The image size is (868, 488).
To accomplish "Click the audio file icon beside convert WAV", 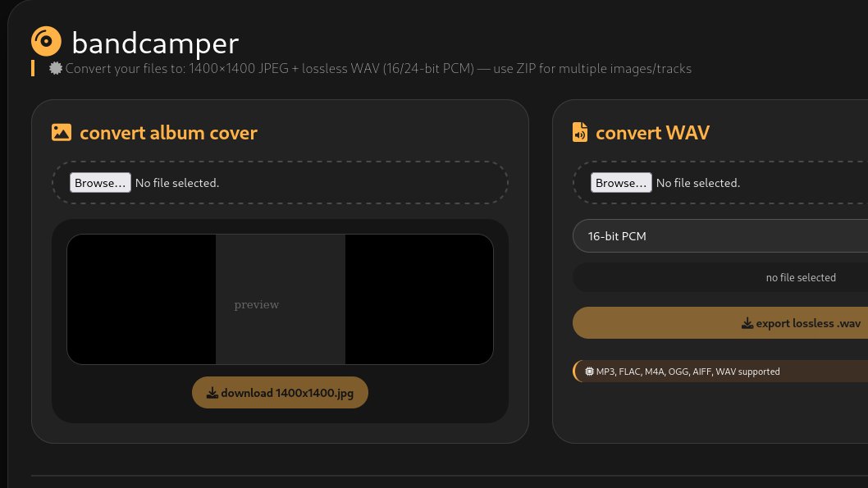I will coord(579,132).
